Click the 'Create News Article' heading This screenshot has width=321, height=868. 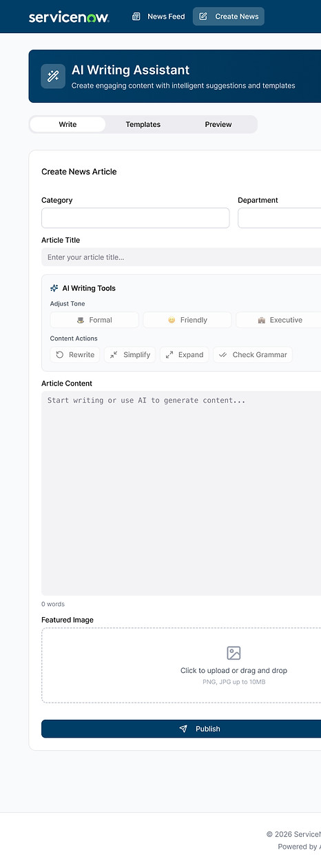(79, 172)
